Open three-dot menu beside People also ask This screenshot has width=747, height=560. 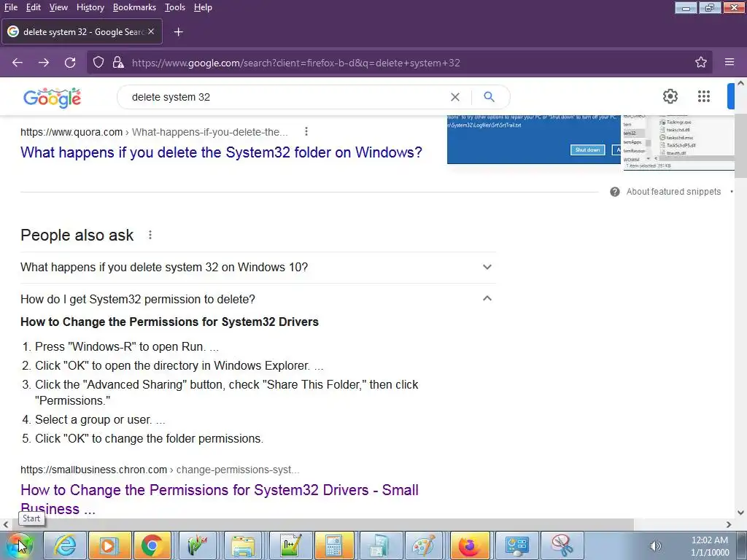pyautogui.click(x=150, y=235)
